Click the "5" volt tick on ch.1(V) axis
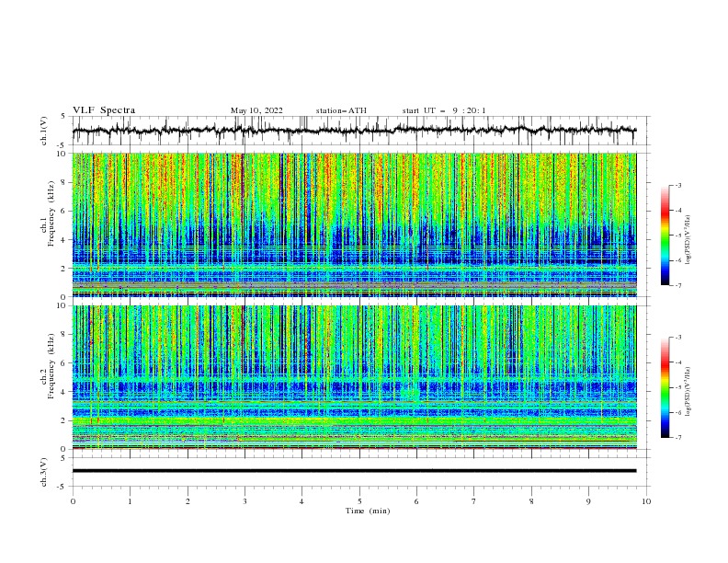Image resolution: width=728 pixels, height=563 pixels. pyautogui.click(x=63, y=117)
